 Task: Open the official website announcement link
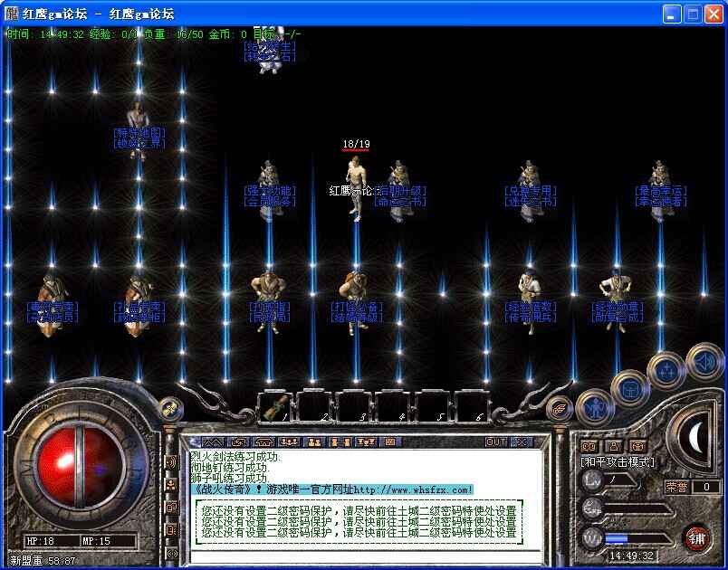tap(332, 489)
